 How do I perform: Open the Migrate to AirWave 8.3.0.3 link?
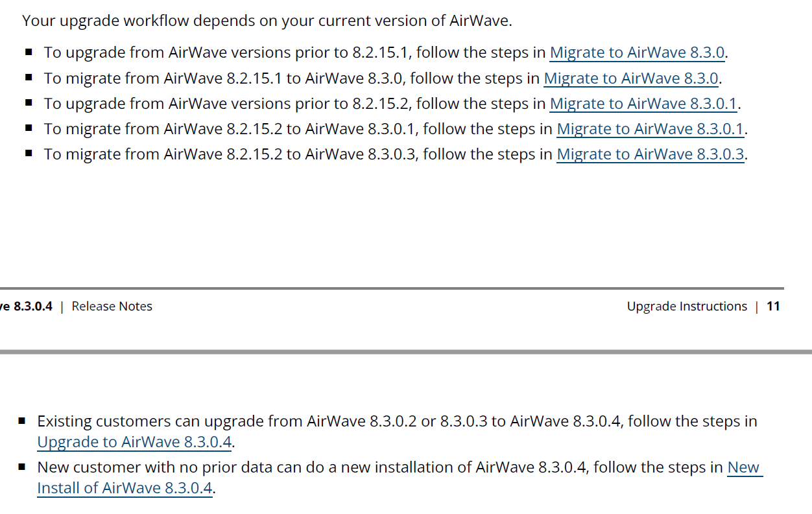pos(650,154)
